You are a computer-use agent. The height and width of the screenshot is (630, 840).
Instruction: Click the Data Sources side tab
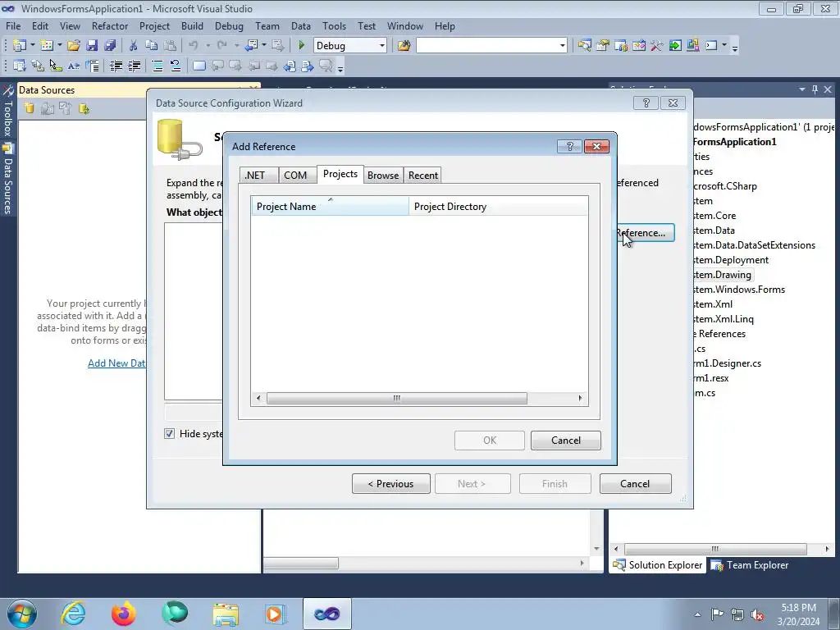click(x=8, y=180)
